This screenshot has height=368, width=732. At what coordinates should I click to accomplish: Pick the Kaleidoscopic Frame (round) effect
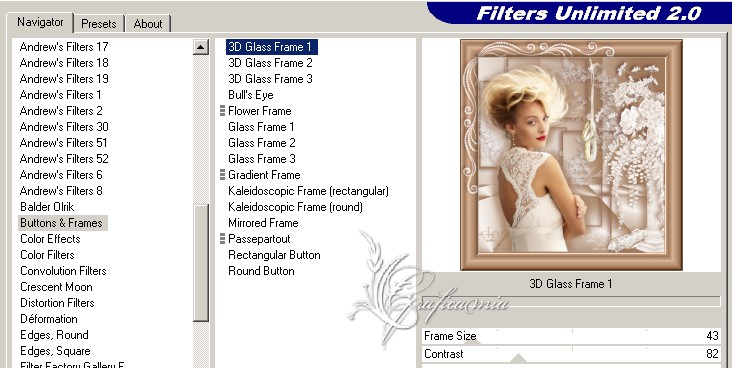coord(296,206)
